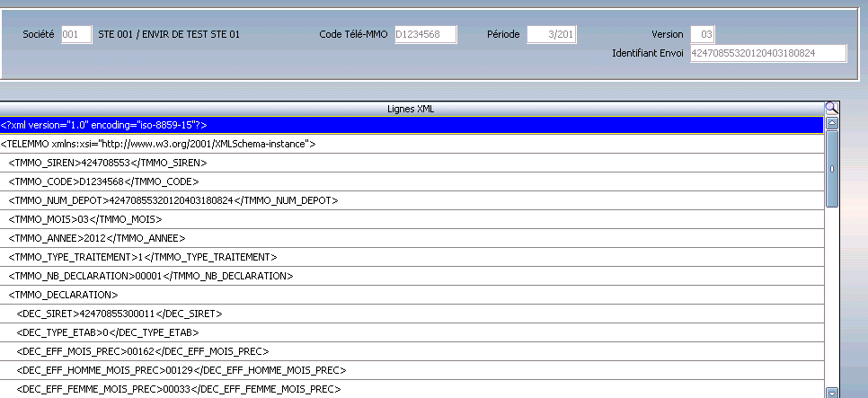Screen dimensions: 868x398
Task: Click the TMMO_CODE row
Action: tap(412, 181)
